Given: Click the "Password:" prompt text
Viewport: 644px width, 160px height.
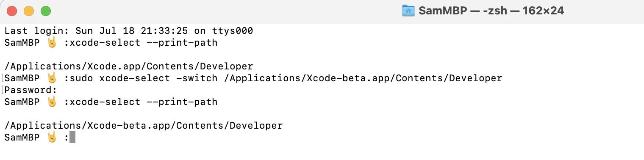Looking at the screenshot, I should click(31, 90).
